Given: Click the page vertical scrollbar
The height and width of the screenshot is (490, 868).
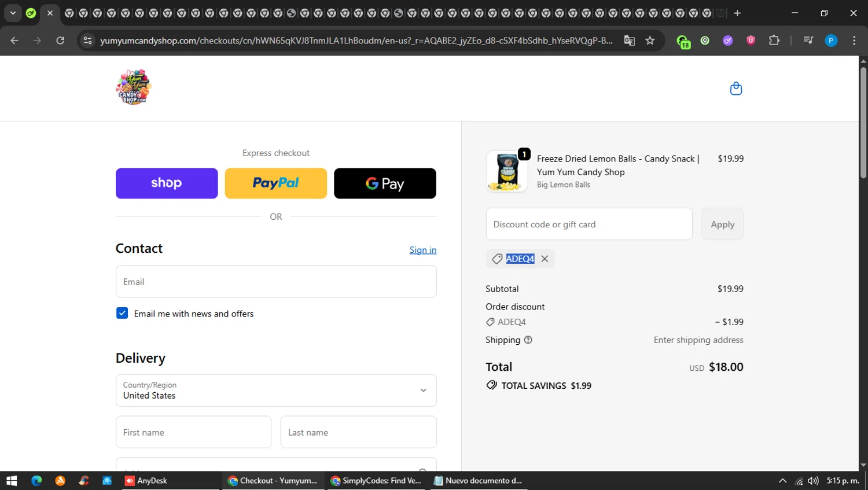Looking at the screenshot, I should point(863,123).
